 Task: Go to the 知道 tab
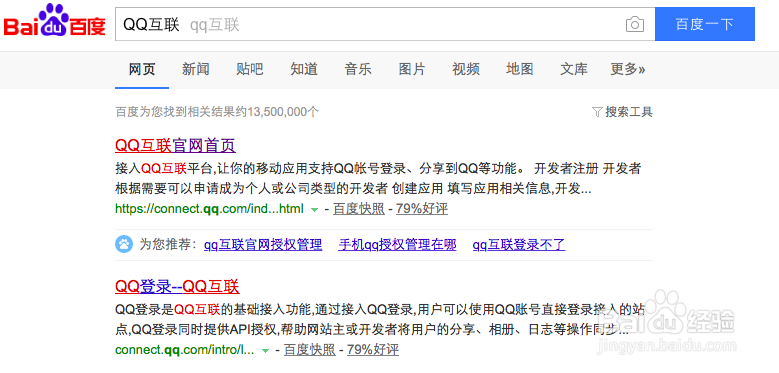[x=304, y=69]
